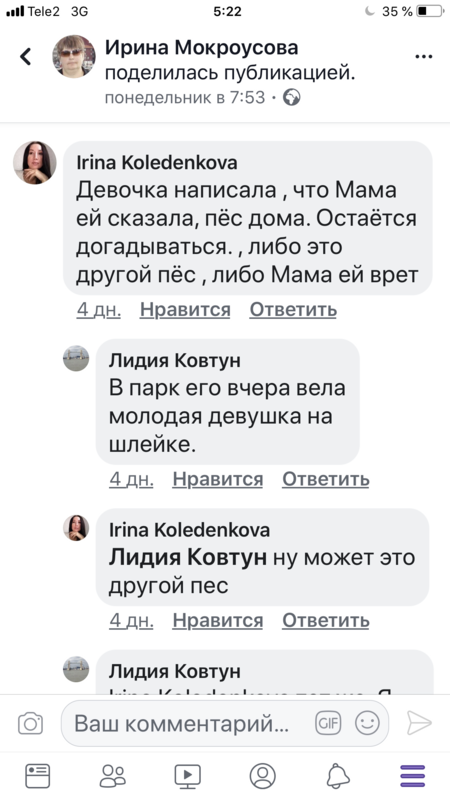Reply to Irina Koledenkova's first comment

[293, 310]
